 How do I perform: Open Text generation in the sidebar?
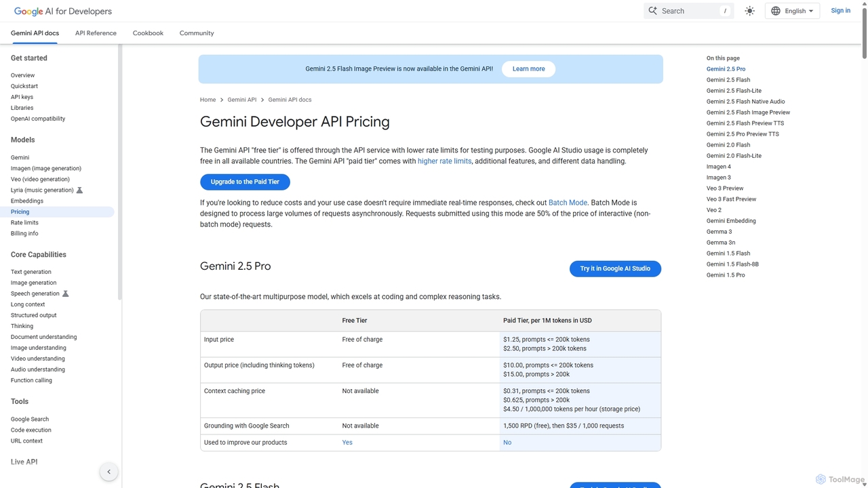click(x=31, y=272)
